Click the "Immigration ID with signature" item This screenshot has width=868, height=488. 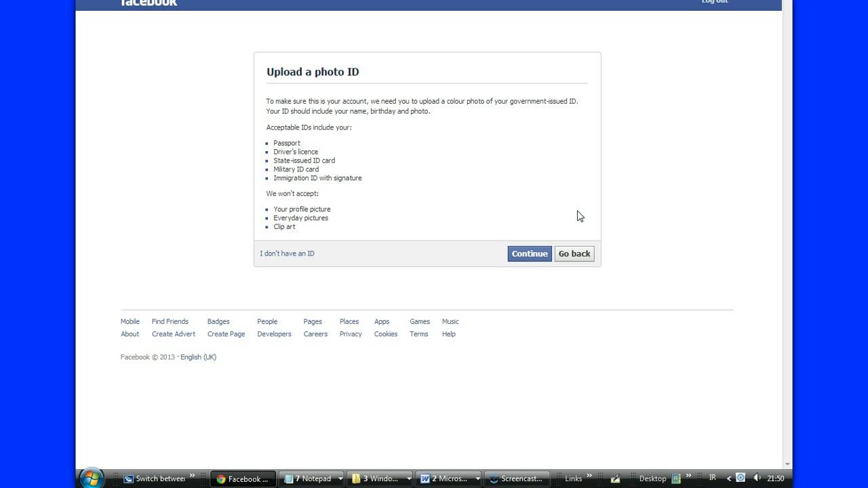(317, 178)
